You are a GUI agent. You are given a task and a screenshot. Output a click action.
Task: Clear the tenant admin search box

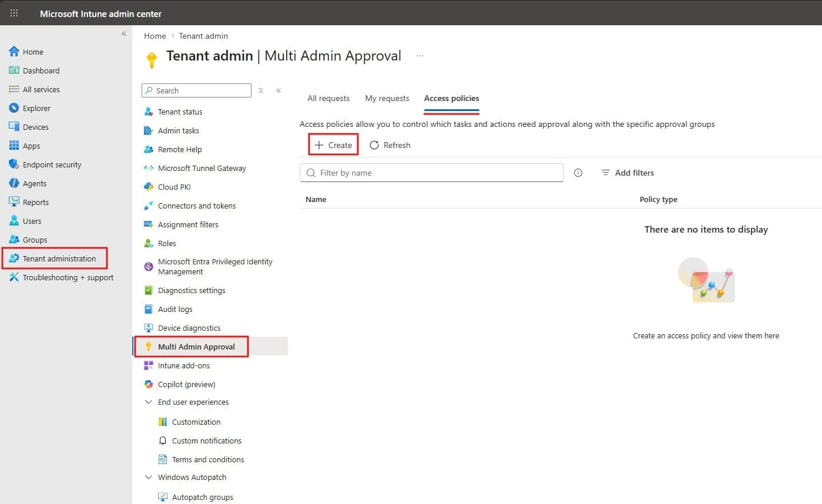pyautogui.click(x=261, y=90)
